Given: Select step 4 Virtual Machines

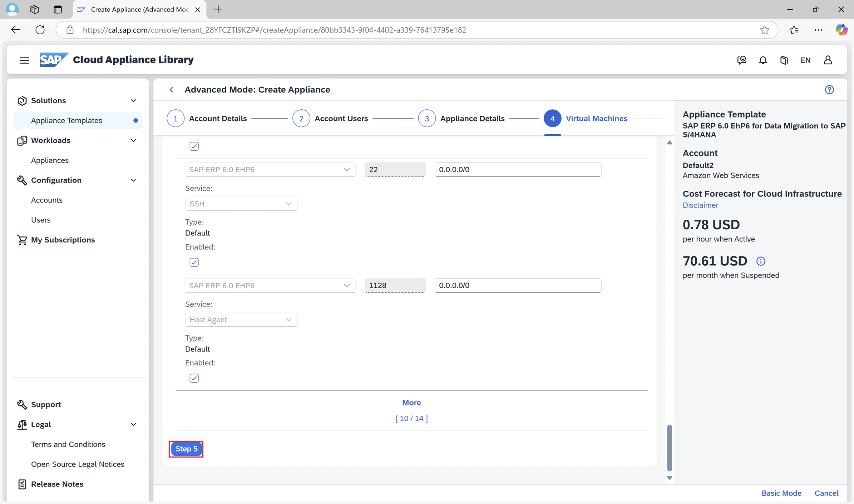Looking at the screenshot, I should point(586,119).
